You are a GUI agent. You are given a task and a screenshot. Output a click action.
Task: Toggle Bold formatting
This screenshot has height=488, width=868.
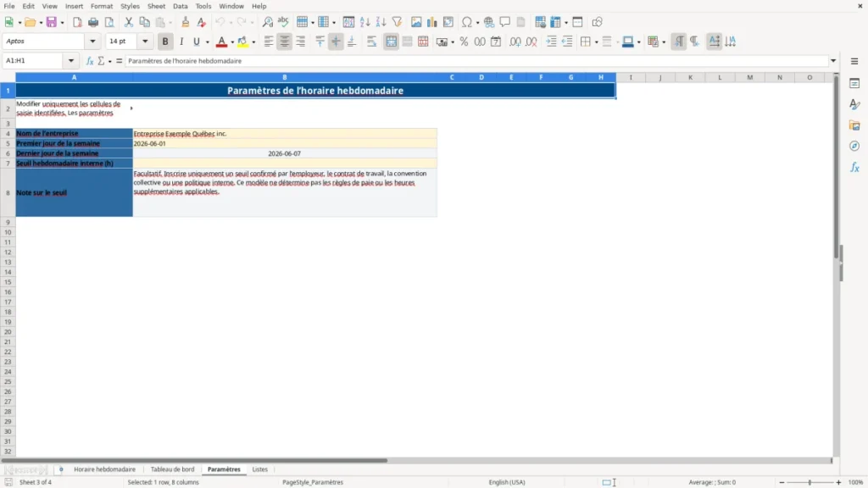(x=165, y=42)
